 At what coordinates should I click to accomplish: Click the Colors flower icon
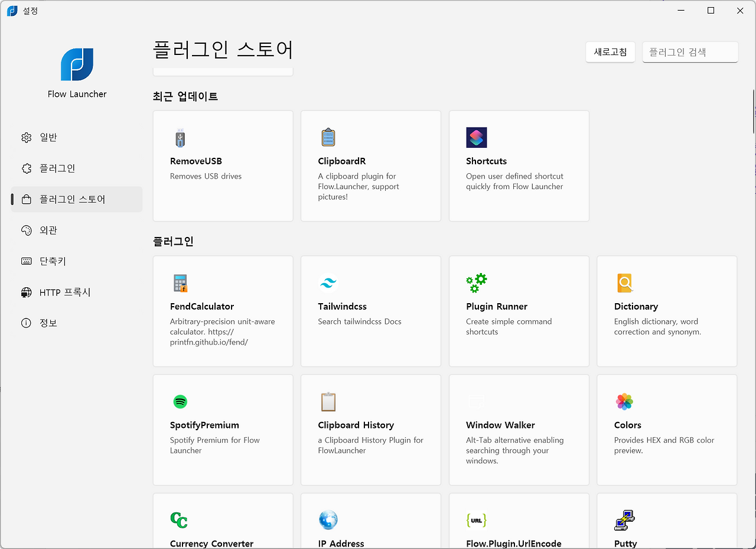click(624, 402)
